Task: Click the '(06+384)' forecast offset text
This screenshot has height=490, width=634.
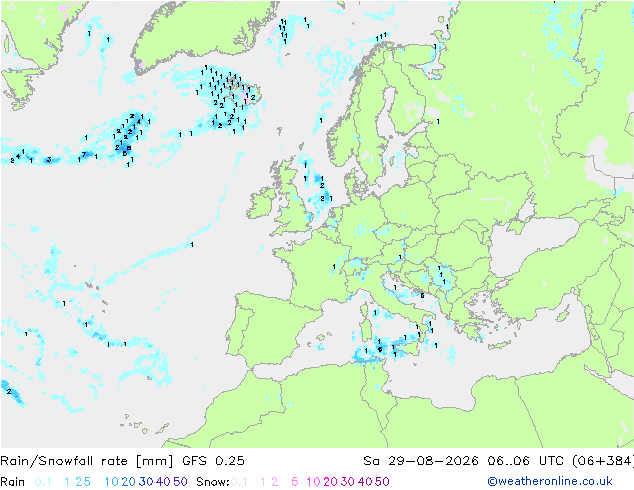Action: 603,461
